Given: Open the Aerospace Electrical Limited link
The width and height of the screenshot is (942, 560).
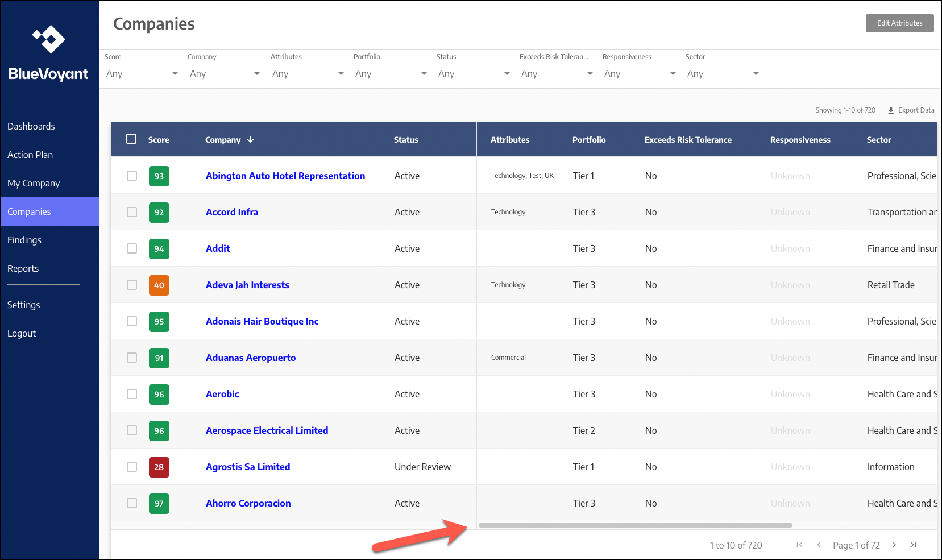Looking at the screenshot, I should pyautogui.click(x=267, y=430).
